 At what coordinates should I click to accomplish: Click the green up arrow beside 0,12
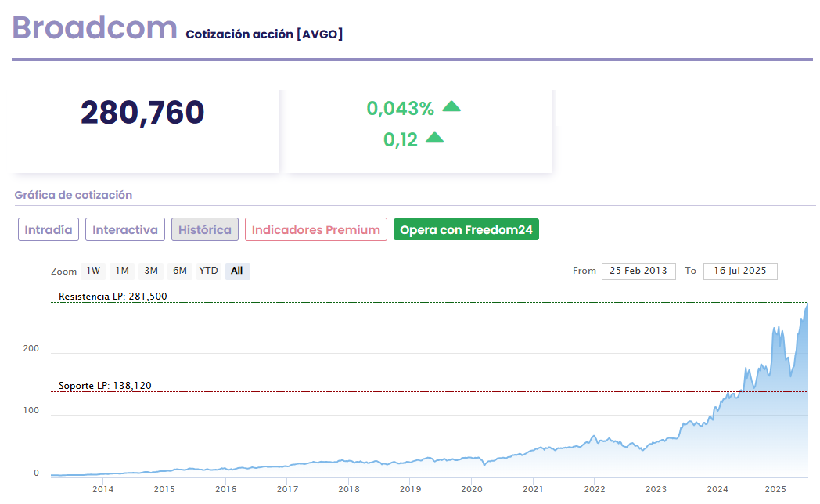(434, 139)
